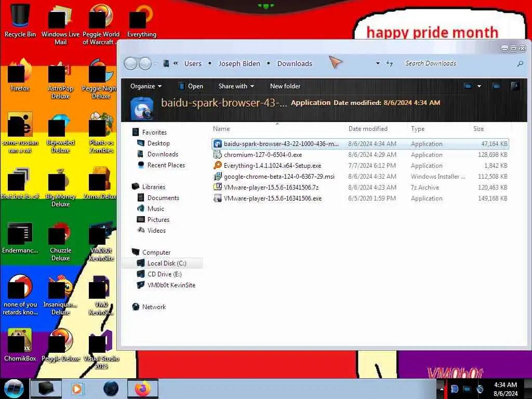Open Firefox desktop shortcut

click(20, 75)
